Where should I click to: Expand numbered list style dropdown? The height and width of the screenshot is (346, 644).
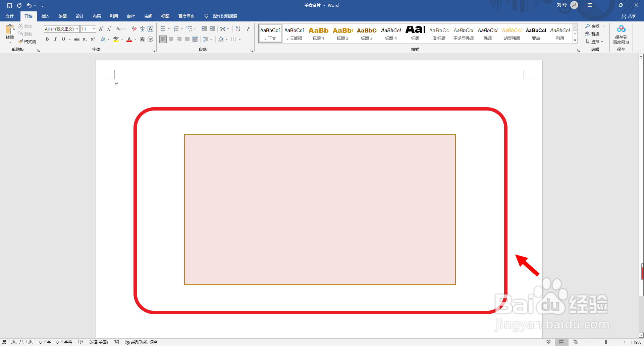(182, 29)
